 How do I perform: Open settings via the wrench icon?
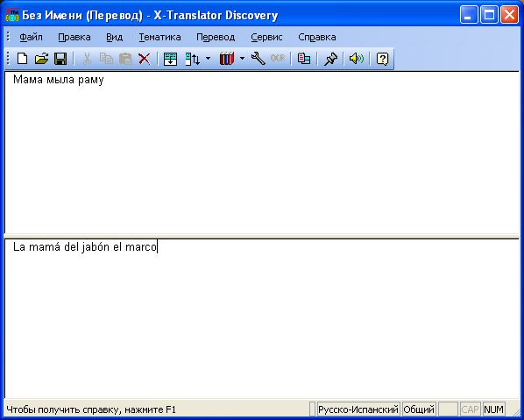click(258, 59)
